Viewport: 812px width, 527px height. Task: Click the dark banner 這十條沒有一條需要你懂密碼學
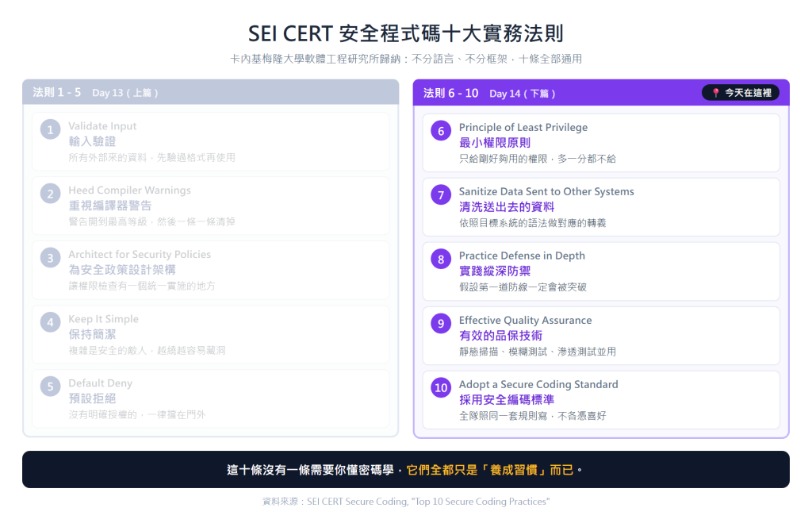click(x=406, y=470)
